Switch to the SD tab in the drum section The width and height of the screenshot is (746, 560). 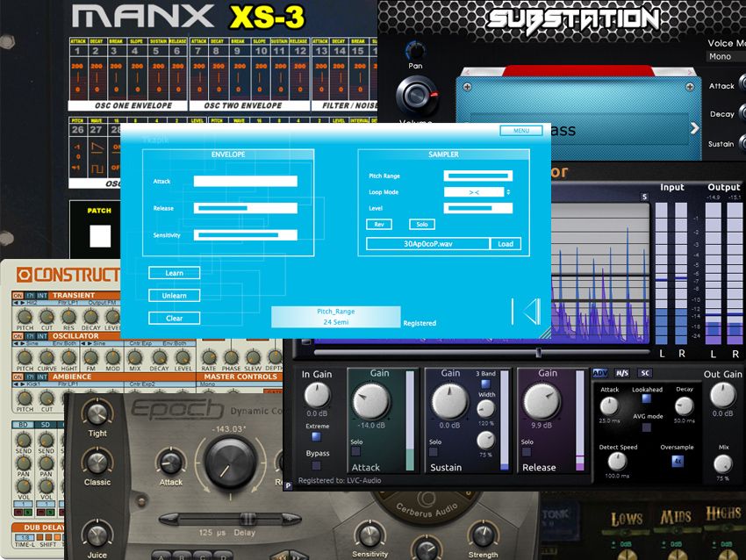pos(46,425)
